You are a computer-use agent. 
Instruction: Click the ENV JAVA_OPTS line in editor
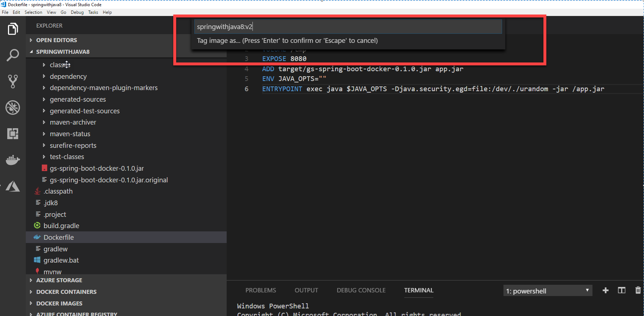(294, 78)
